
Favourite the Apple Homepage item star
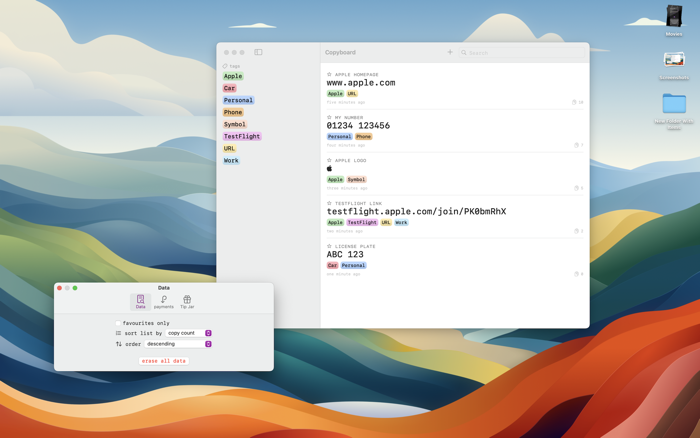[329, 75]
